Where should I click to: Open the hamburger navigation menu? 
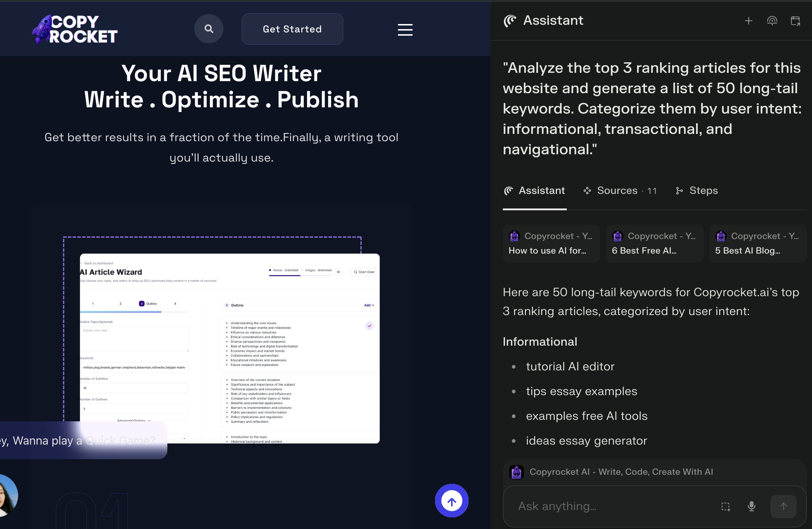pyautogui.click(x=405, y=30)
